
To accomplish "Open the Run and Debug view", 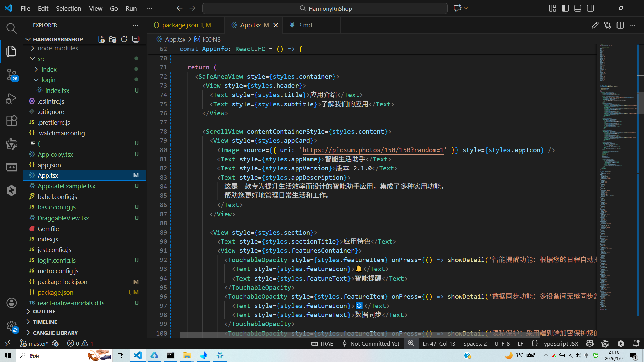I will click(11, 98).
